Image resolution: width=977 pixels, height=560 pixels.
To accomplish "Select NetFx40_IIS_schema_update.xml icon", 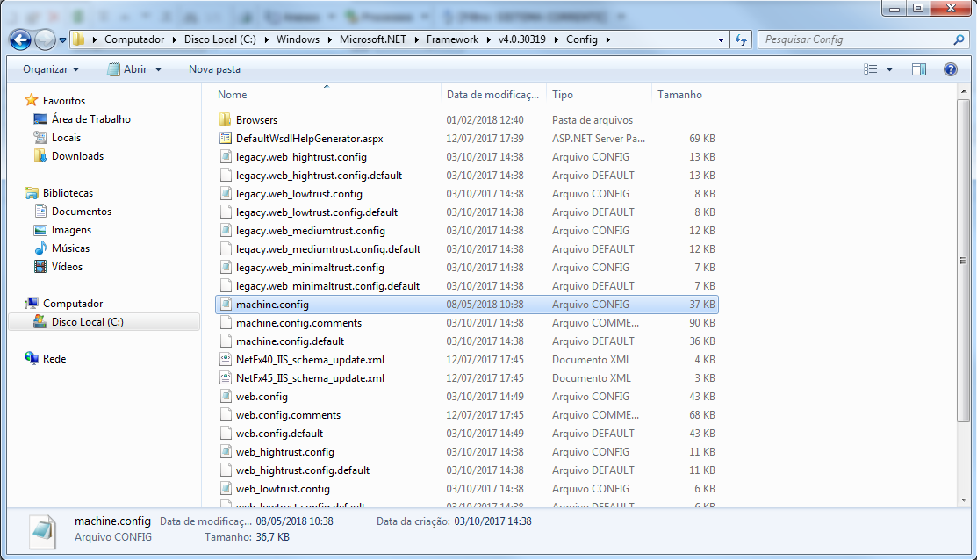I will pyautogui.click(x=226, y=359).
